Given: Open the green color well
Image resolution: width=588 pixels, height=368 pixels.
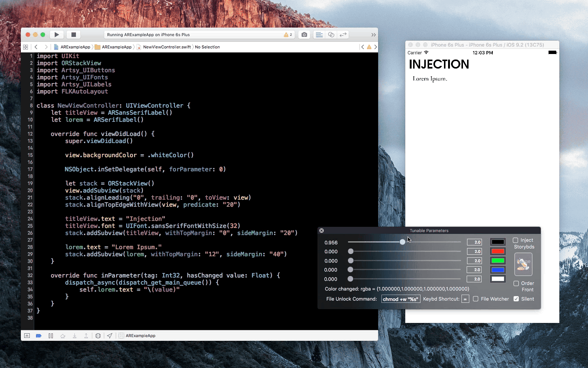Looking at the screenshot, I should pyautogui.click(x=498, y=261).
